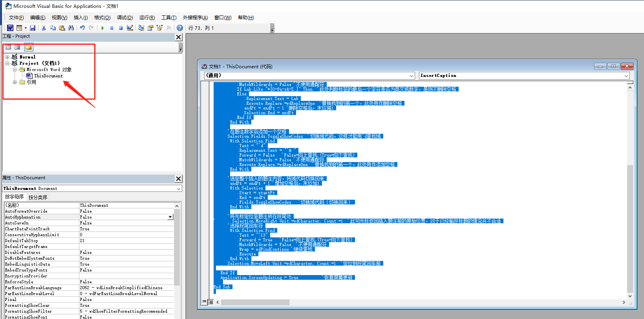Paste from clipboard using the toolbar icon
Screen dimensions: 644x319
pyautogui.click(x=62, y=28)
